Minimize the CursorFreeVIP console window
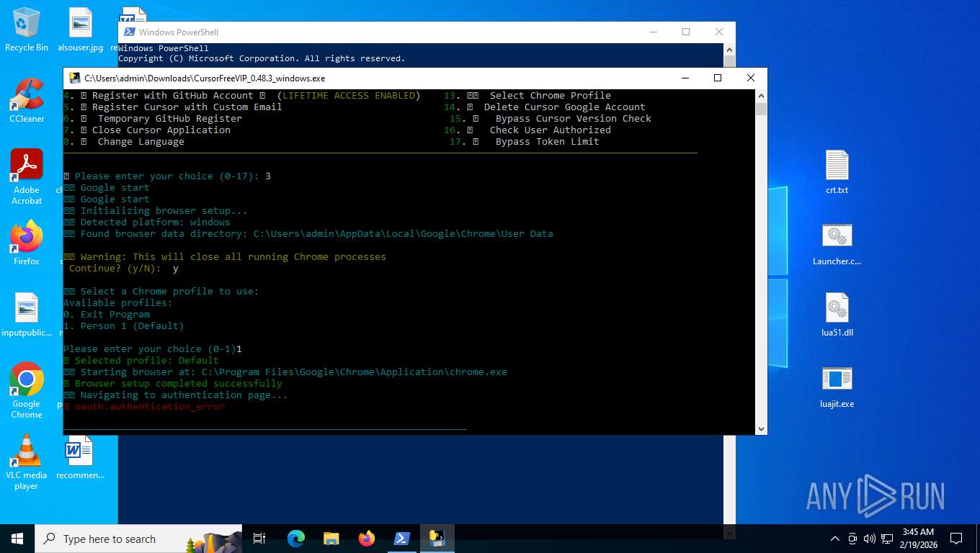The image size is (980, 553). click(x=685, y=78)
